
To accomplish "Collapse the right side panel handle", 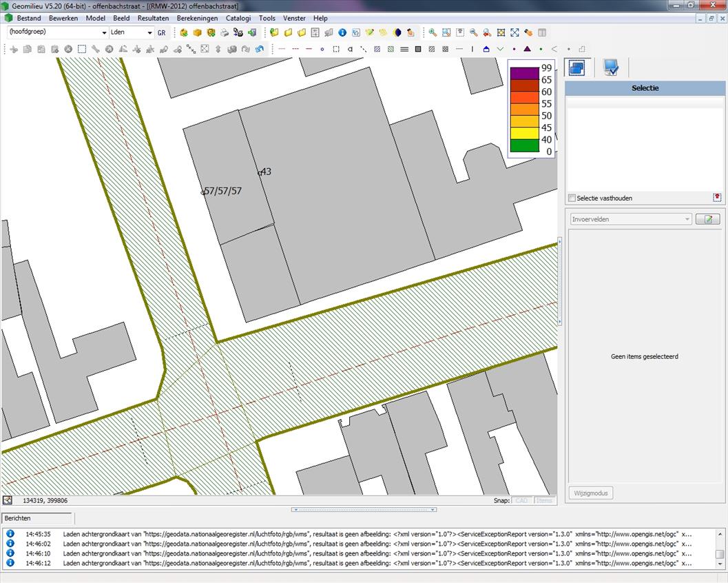I will click(x=560, y=282).
